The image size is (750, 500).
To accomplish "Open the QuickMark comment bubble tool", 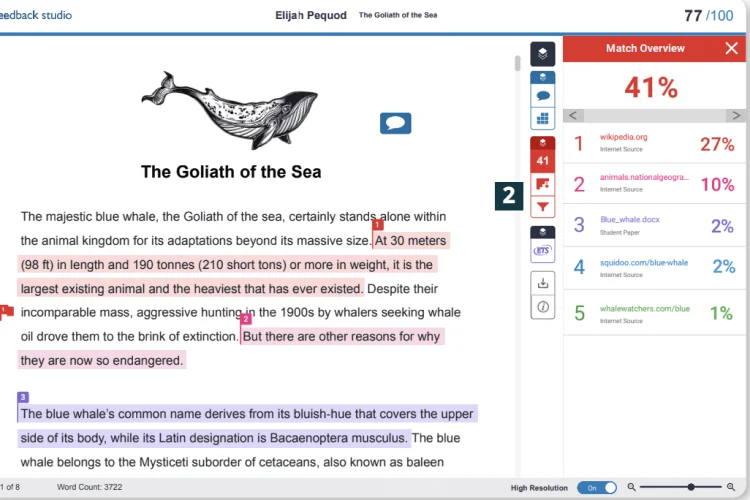I will pyautogui.click(x=542, y=96).
